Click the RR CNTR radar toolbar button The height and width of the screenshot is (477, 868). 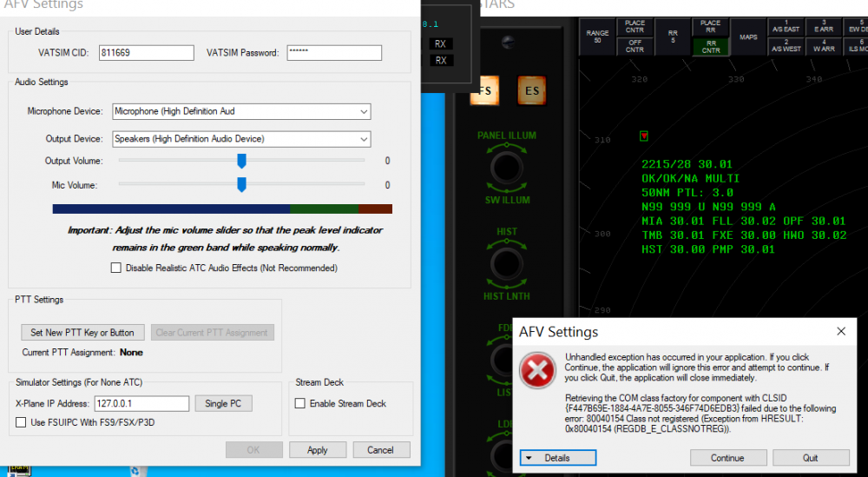[x=710, y=45]
